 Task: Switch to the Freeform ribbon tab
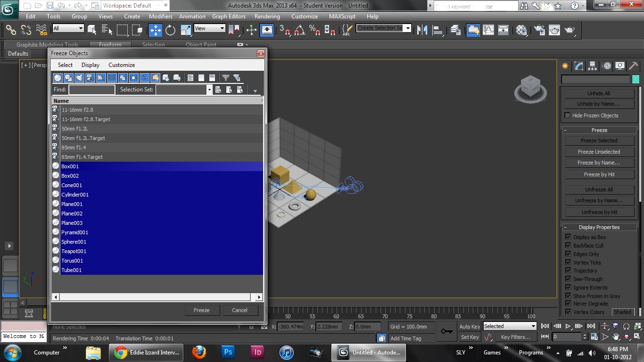110,45
